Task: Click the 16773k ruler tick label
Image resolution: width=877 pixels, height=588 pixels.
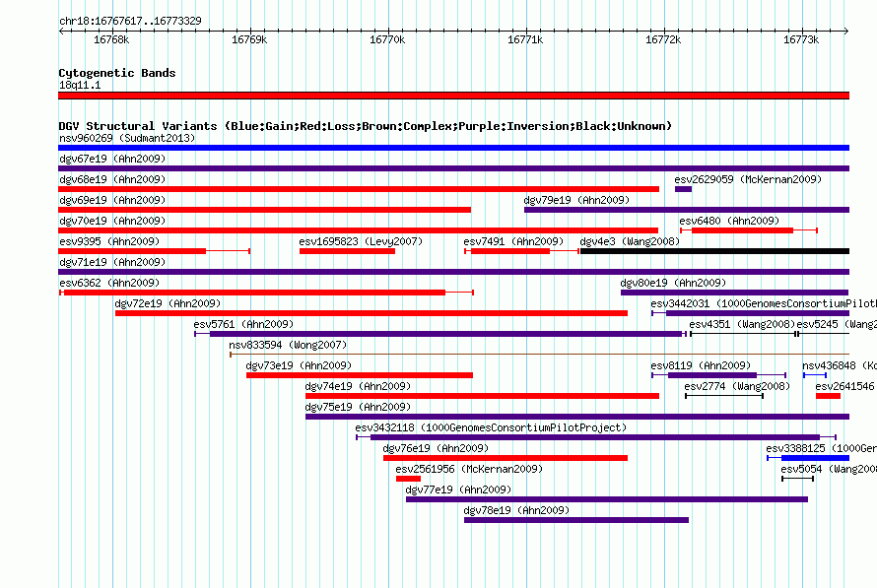Action: pyautogui.click(x=801, y=39)
